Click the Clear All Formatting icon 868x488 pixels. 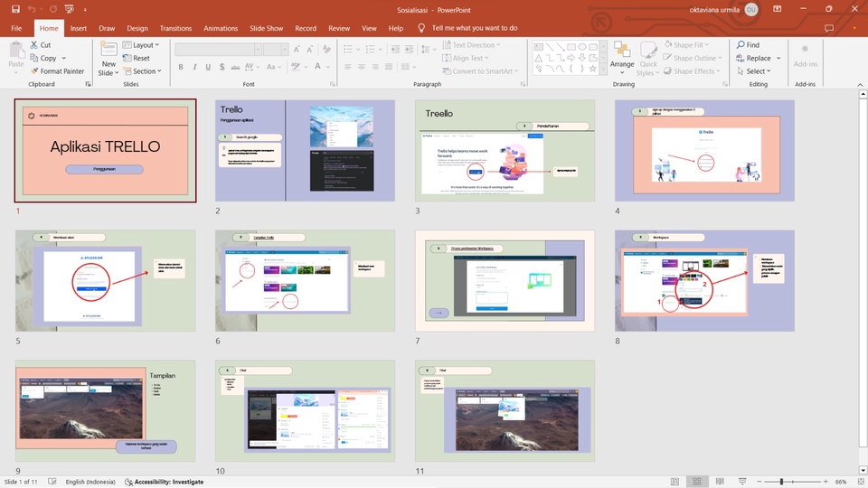coord(326,49)
